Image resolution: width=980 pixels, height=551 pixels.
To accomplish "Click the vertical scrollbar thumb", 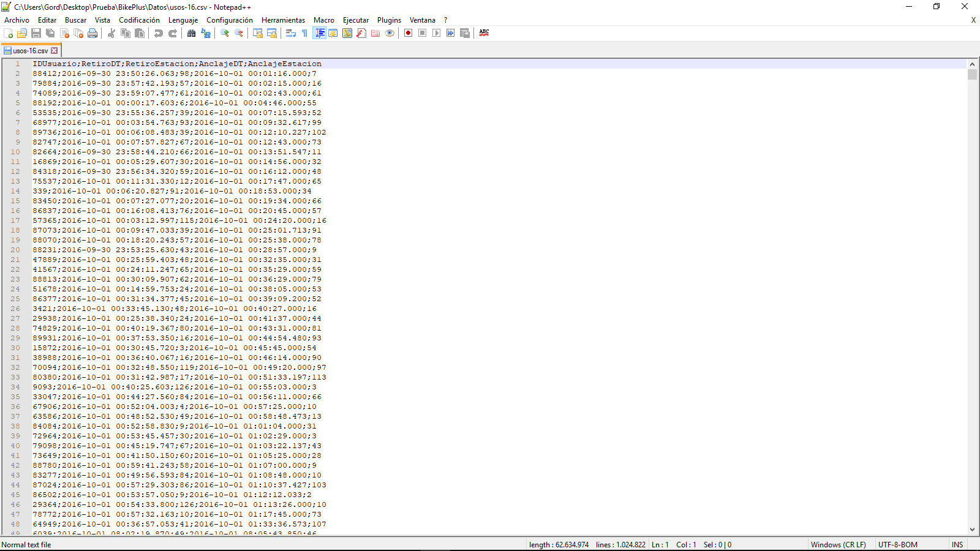I will 972,75.
